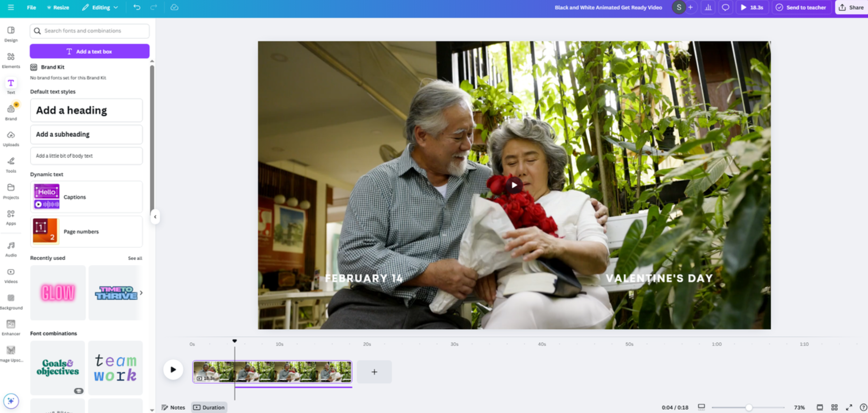Collapse the left panel with the chevron

point(155,217)
